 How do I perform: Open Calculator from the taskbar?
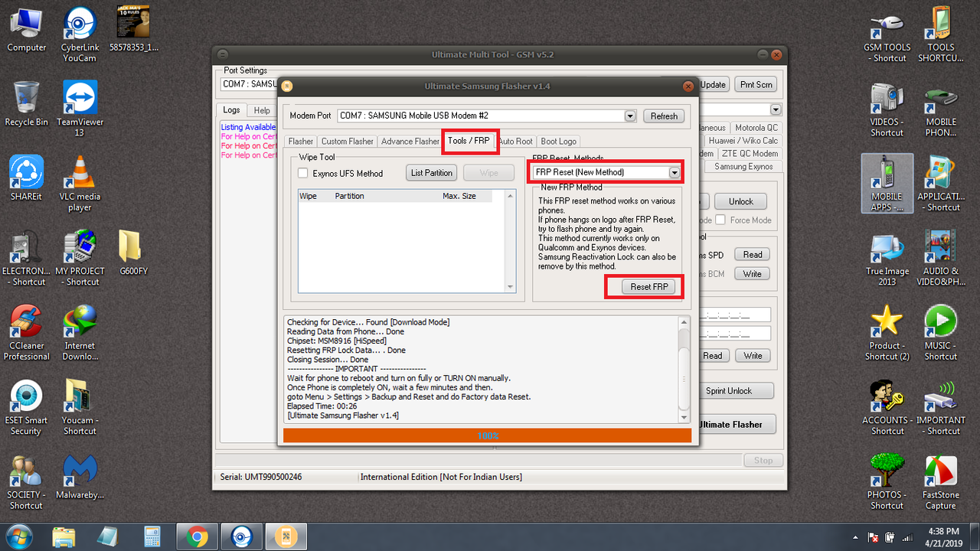point(152,536)
